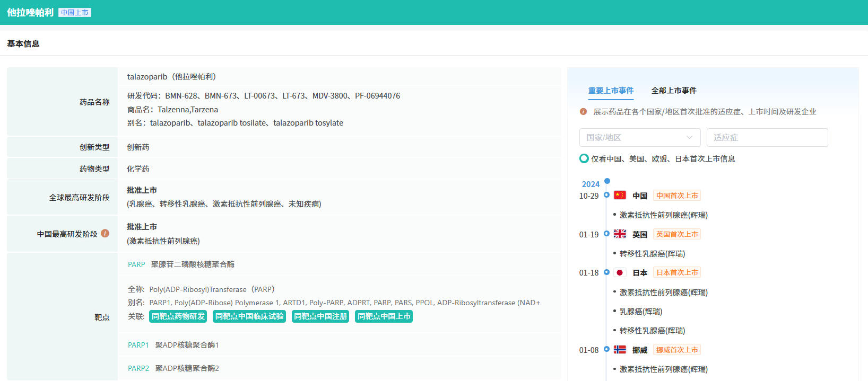Toggle 仅看中国、美国、欧盟、日本首次上市信息 radio option
The width and height of the screenshot is (868, 381).
[x=584, y=158]
